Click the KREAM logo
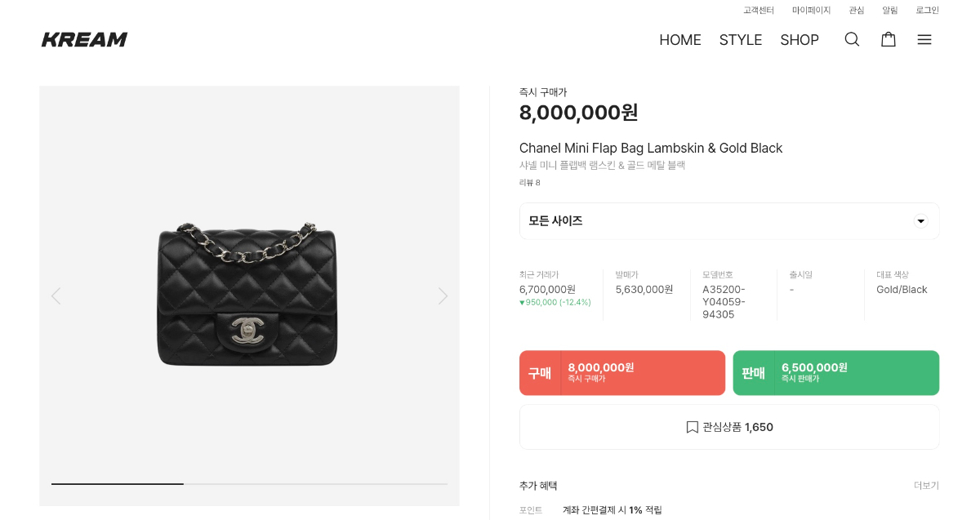Screen dimensions: 980x520 [x=85, y=39]
